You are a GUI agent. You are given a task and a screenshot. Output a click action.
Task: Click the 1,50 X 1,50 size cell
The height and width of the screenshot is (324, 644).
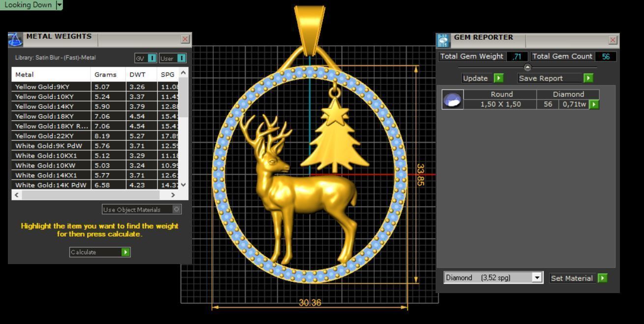click(500, 104)
